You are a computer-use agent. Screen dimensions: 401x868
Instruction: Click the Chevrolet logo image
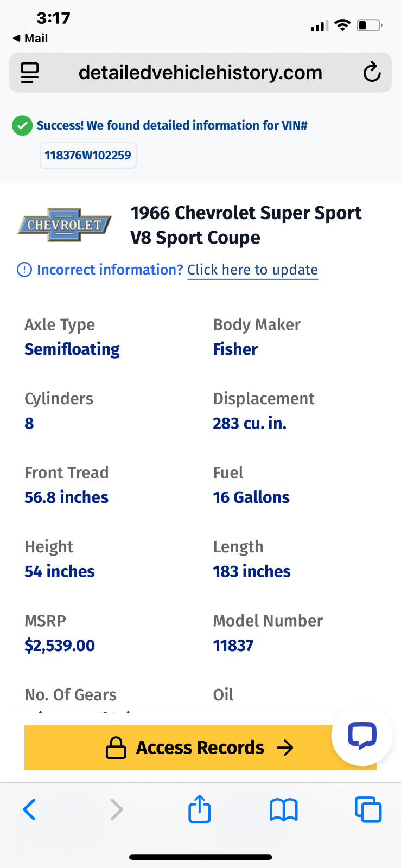click(65, 225)
